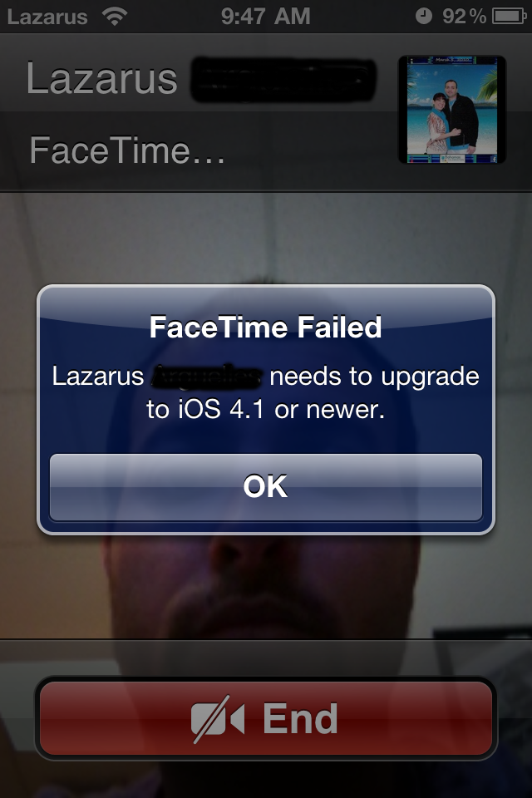Dismiss the FaceTime Failed alert with OK
Screen dimensions: 532x798
[266, 487]
